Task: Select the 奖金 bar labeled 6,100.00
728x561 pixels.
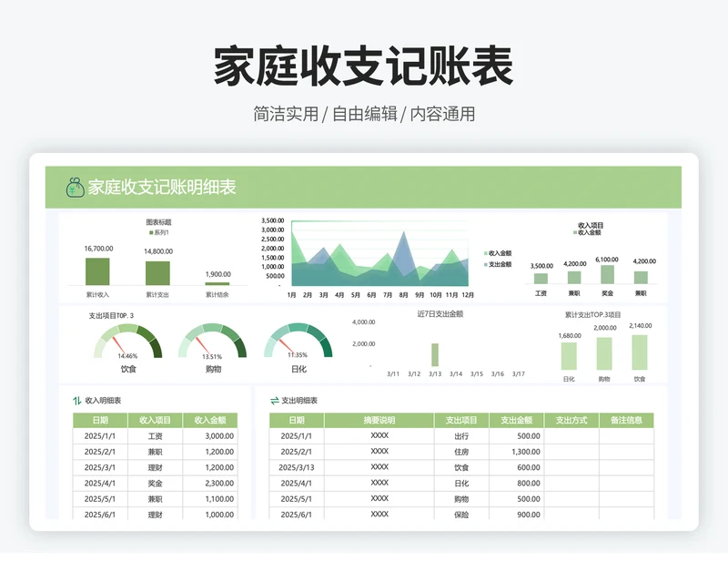Action: point(607,275)
